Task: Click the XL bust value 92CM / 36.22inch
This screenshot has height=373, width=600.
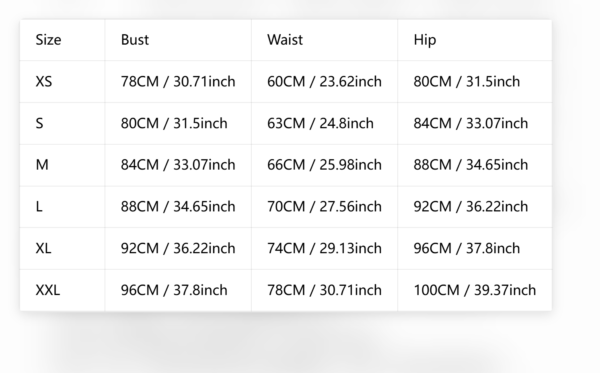Action: [178, 248]
